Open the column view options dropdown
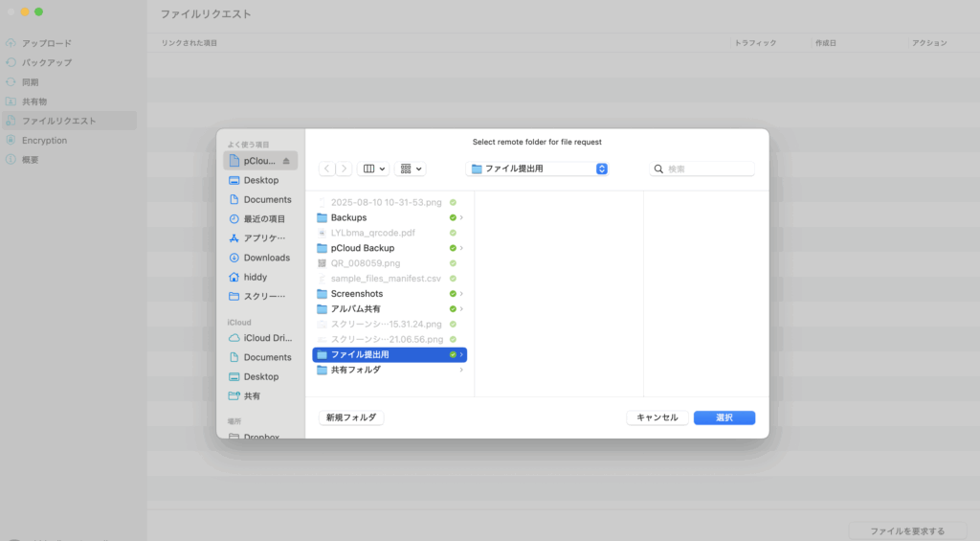Image resolution: width=980 pixels, height=541 pixels. click(373, 169)
